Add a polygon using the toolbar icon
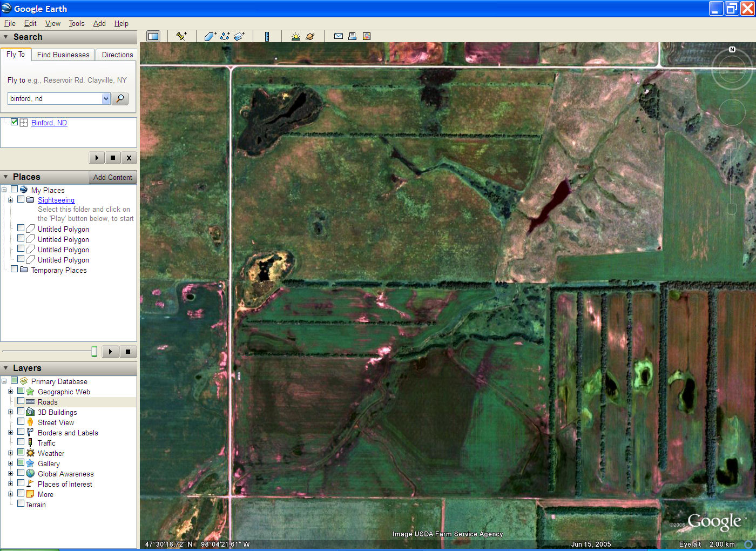Image resolution: width=756 pixels, height=551 pixels. [210, 36]
